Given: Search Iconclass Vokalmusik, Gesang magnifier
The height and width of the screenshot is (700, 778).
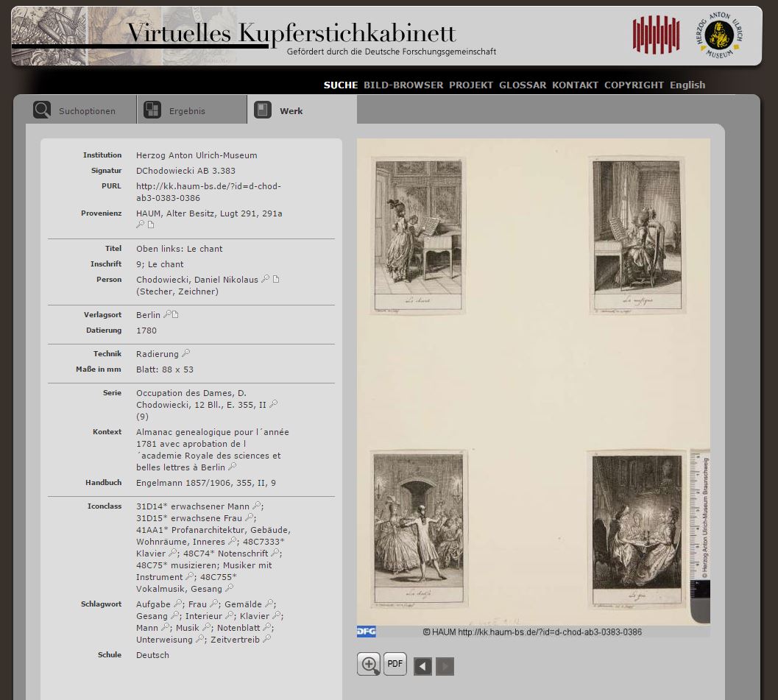Looking at the screenshot, I should click(x=229, y=588).
